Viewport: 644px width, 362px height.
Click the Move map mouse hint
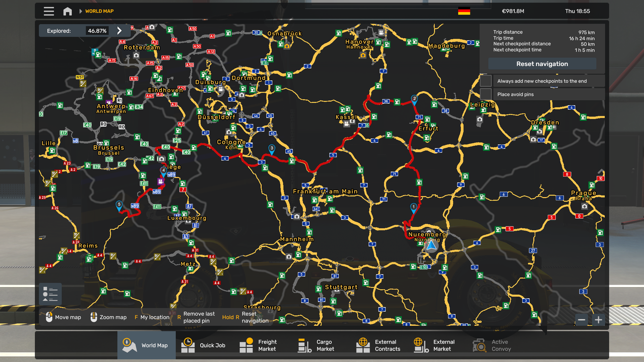63,317
